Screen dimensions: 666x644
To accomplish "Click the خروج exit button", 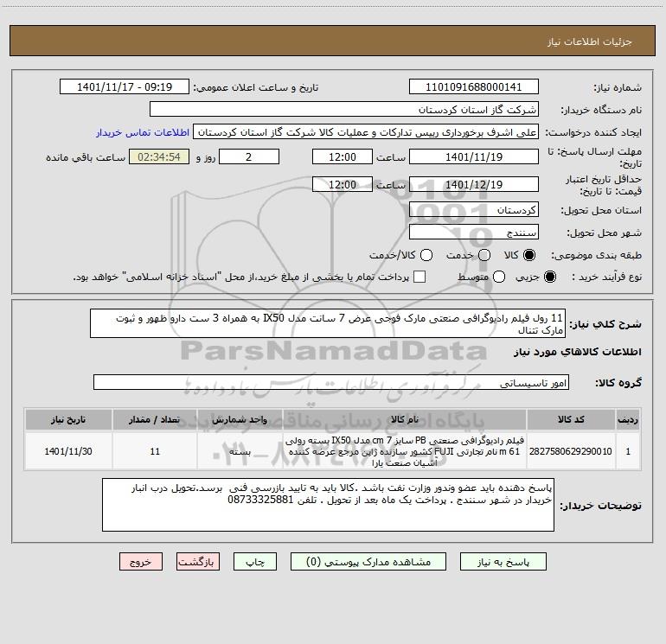I will tap(141, 562).
